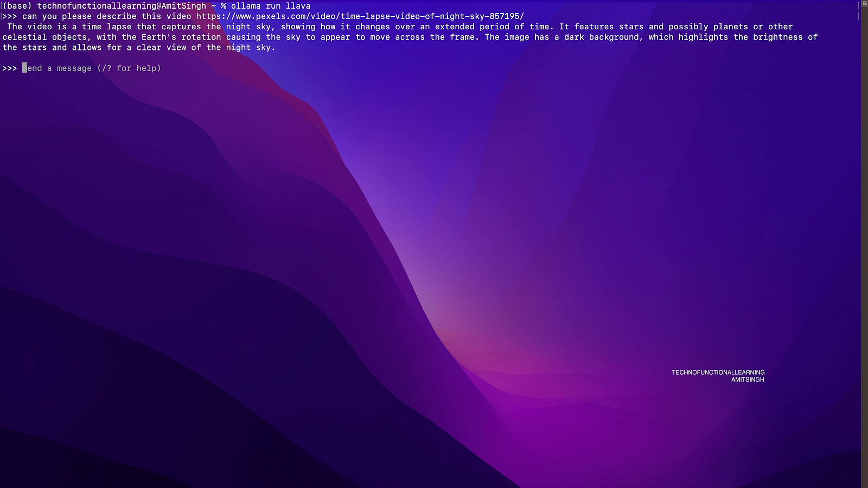Image resolution: width=868 pixels, height=488 pixels.
Task: Click the TECHNOFUNCTIONALLEARNING watermark text
Action: click(x=718, y=373)
